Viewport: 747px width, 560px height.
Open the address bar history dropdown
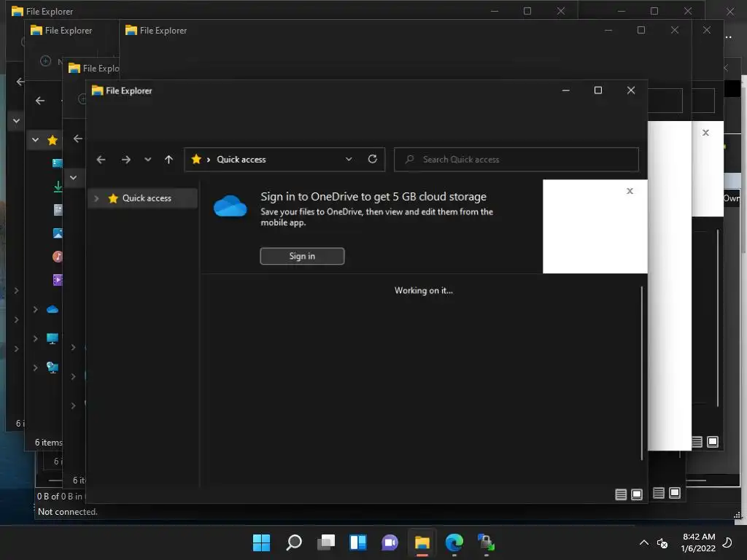tap(349, 159)
